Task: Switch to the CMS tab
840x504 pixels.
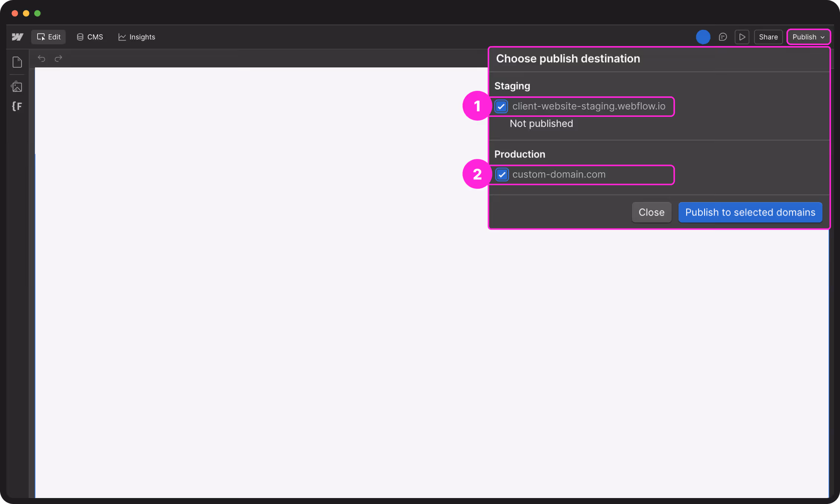Action: pyautogui.click(x=89, y=37)
